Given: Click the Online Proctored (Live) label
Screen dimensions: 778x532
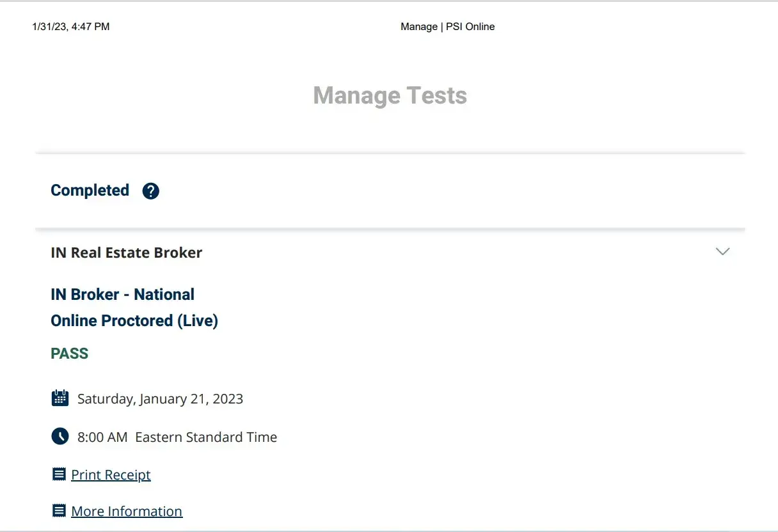Looking at the screenshot, I should [x=134, y=321].
